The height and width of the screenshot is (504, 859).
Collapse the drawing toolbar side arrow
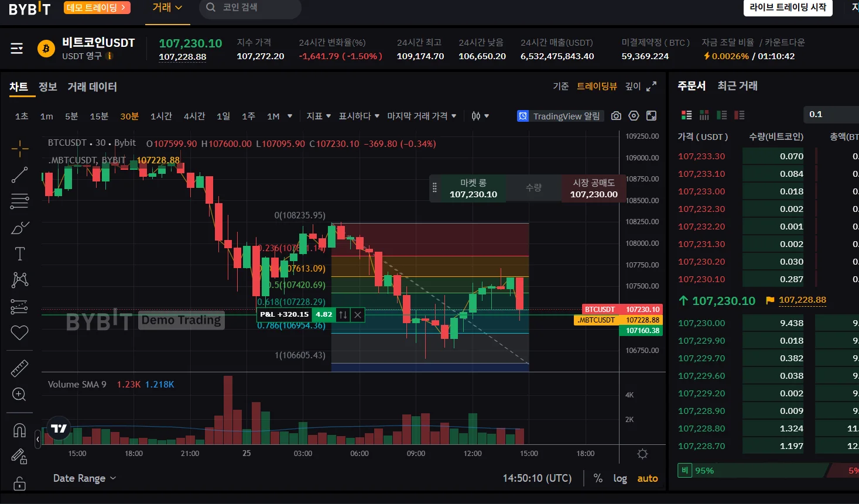point(37,438)
